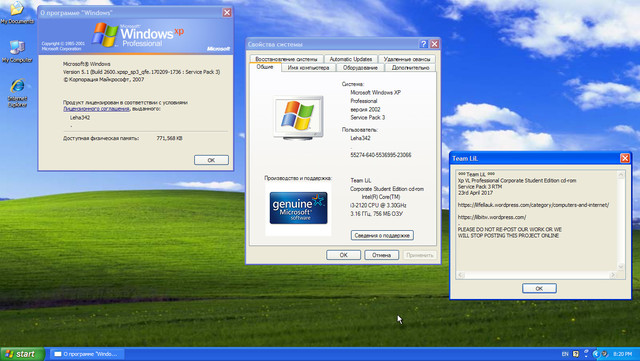
Task: Click the Leha342 name in About dialog
Action: click(80, 118)
